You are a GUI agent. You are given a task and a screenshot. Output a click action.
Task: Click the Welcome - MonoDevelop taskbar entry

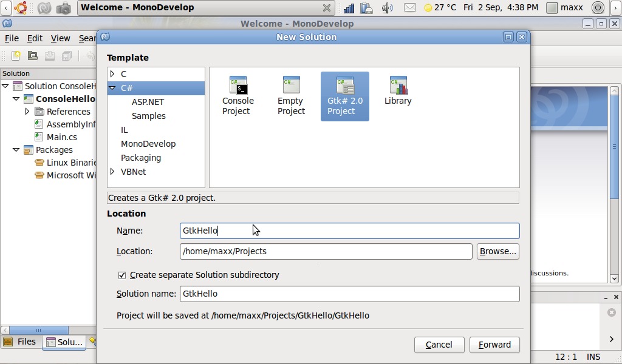(x=207, y=7)
